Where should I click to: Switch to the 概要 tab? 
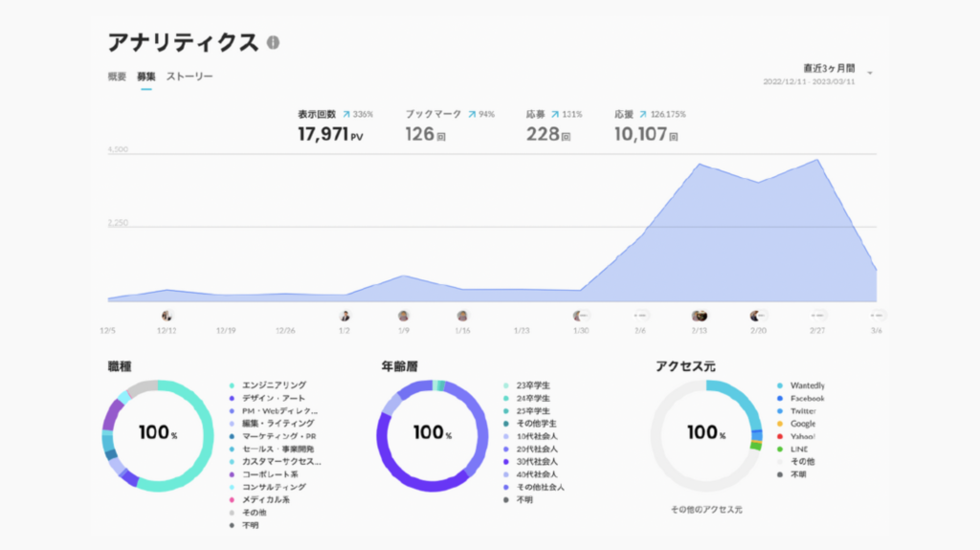click(117, 77)
